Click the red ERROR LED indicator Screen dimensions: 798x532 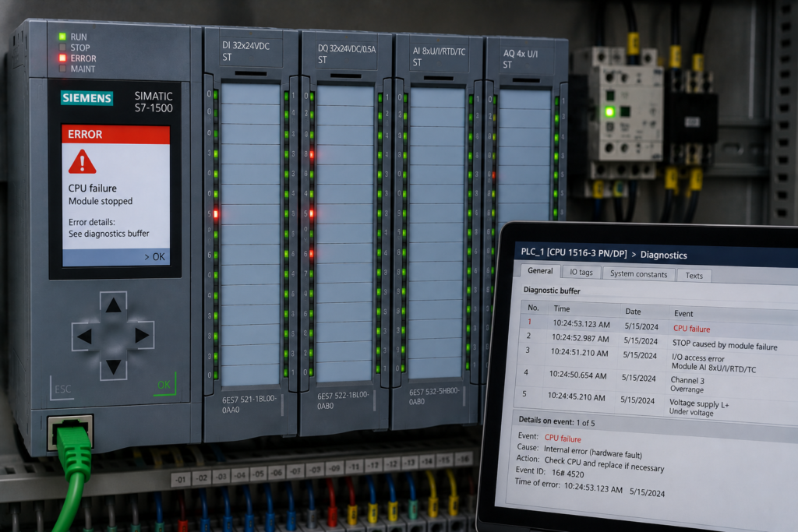[x=62, y=58]
